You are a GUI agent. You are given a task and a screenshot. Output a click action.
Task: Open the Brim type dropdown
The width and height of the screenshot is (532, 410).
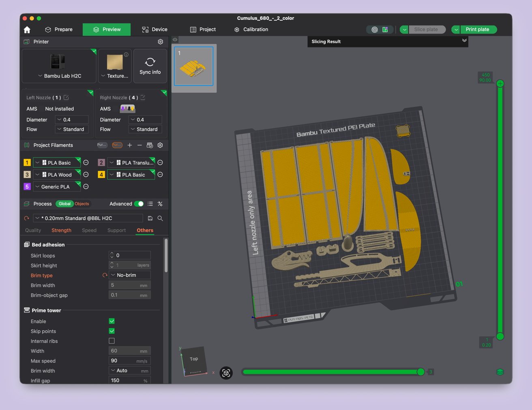130,275
